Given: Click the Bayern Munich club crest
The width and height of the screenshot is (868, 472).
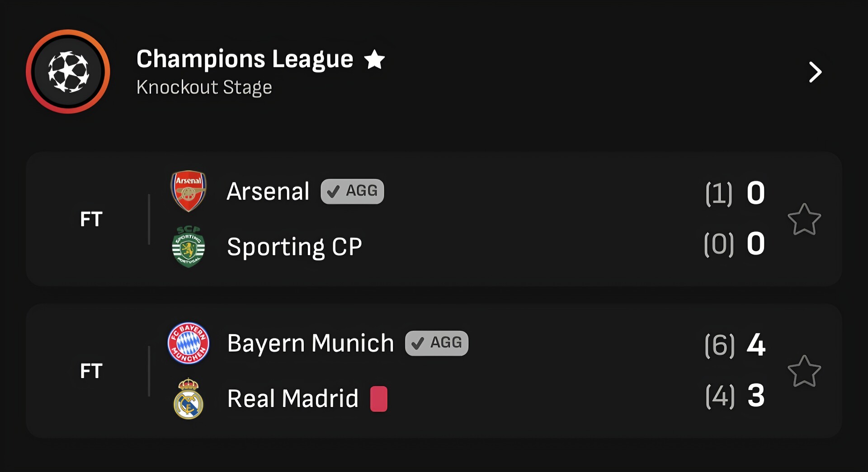Looking at the screenshot, I should pos(189,343).
